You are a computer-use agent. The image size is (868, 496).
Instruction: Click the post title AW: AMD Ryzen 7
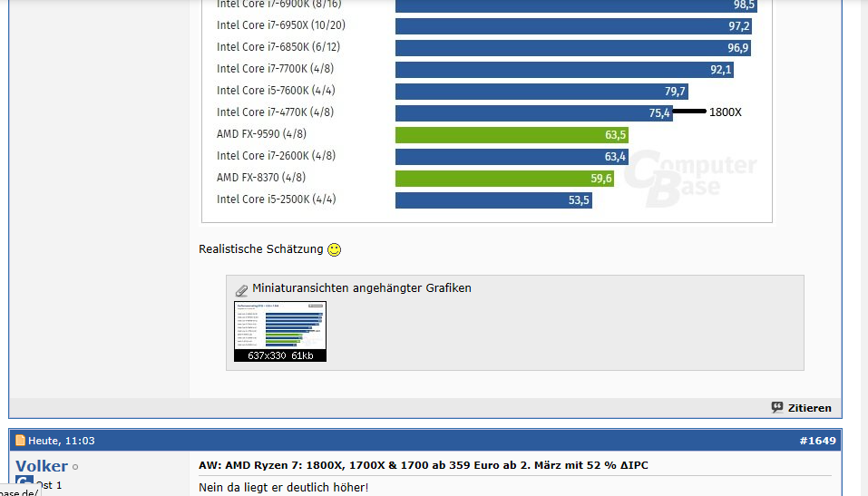423,465
